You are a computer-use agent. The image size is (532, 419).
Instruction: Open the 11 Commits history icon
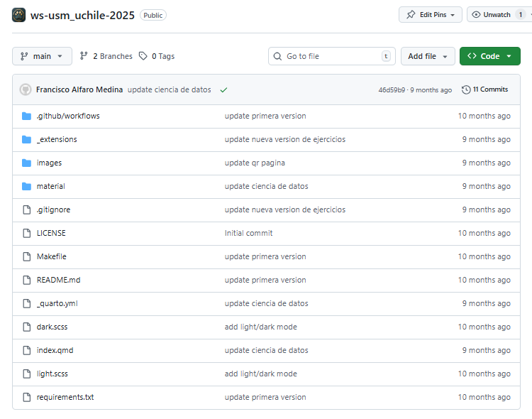(466, 90)
